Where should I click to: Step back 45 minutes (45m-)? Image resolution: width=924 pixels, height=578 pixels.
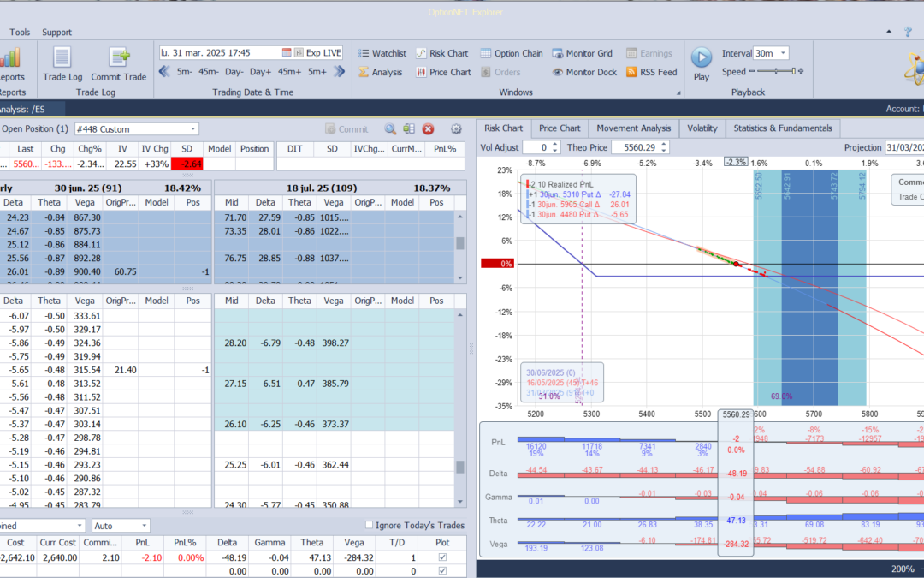209,72
